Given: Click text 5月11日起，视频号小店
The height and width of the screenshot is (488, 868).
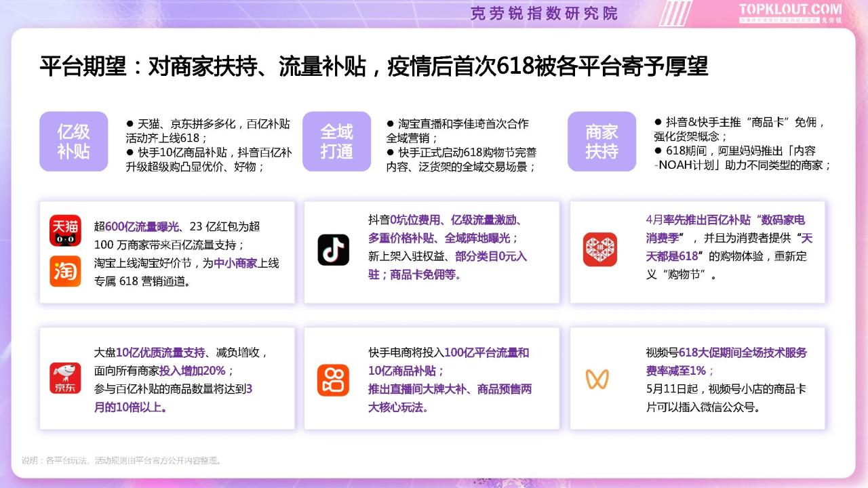Looking at the screenshot, I should 712,389.
